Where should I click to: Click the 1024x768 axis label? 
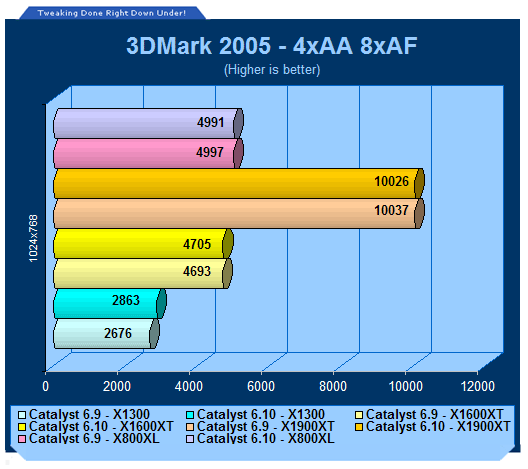tap(33, 238)
